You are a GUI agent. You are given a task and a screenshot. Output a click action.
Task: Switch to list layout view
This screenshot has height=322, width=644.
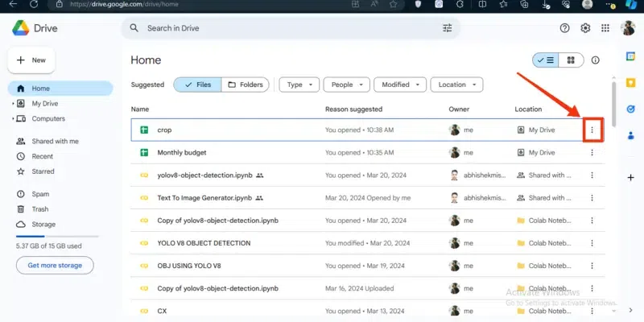(546, 60)
